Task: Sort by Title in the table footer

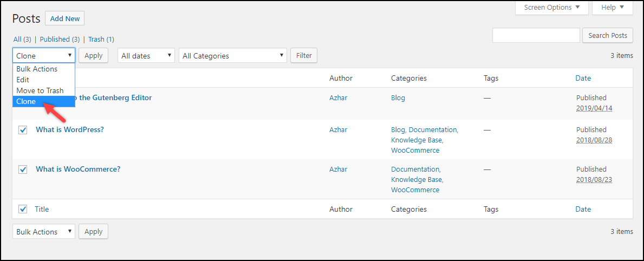Action: coord(42,209)
